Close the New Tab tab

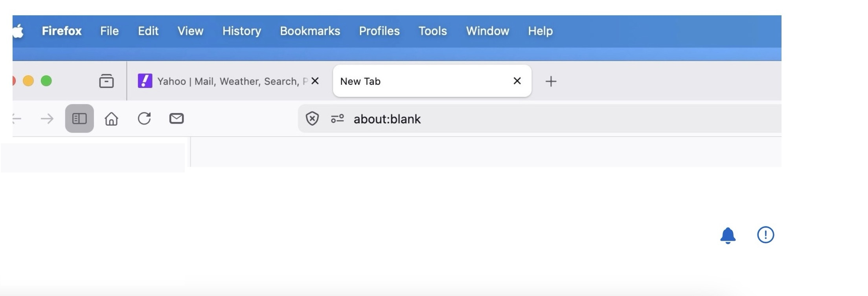click(x=517, y=81)
